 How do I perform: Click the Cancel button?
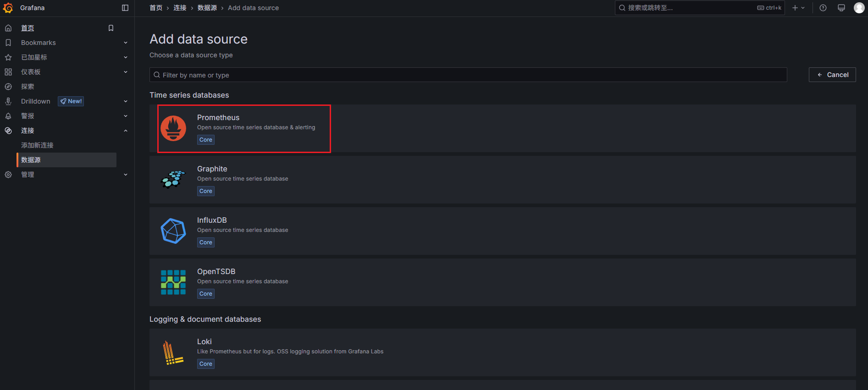coord(832,75)
